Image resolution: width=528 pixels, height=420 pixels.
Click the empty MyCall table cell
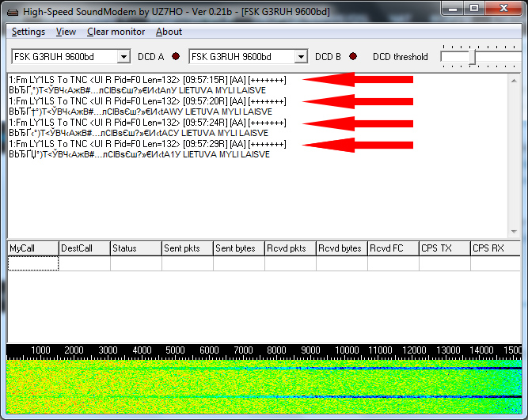(33, 263)
